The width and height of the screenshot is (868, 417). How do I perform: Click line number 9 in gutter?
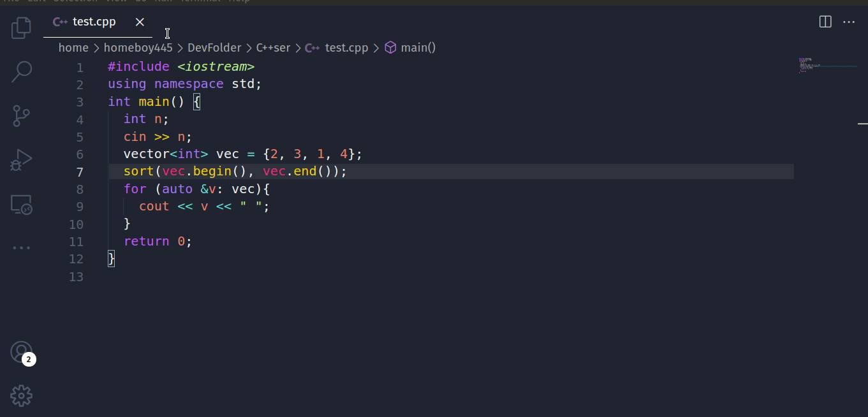pos(80,207)
